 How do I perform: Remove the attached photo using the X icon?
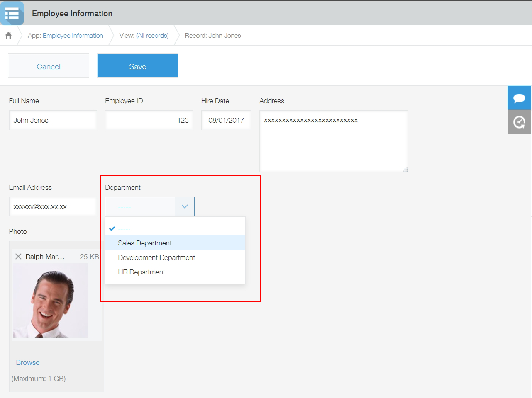coord(19,256)
